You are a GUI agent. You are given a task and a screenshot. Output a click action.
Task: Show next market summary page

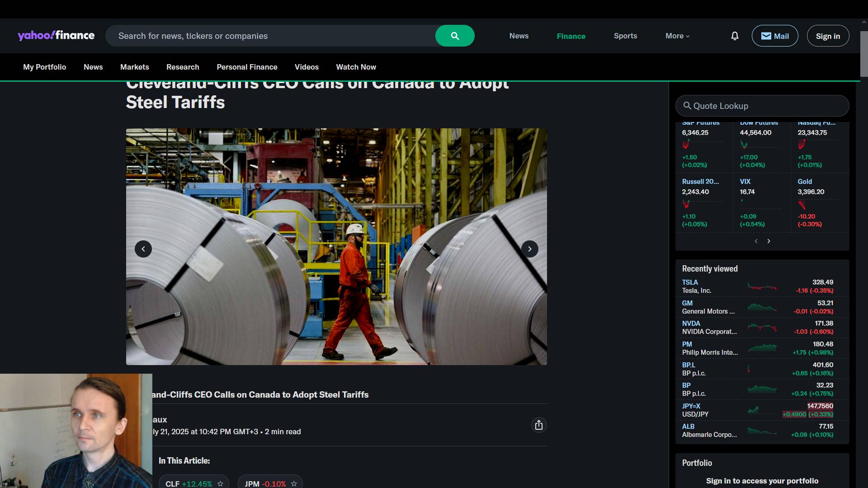pyautogui.click(x=769, y=241)
